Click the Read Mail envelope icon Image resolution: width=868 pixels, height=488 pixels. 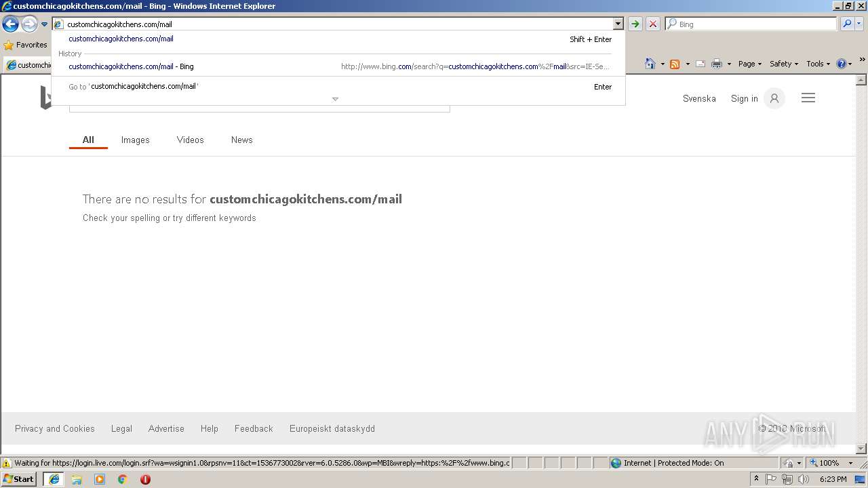pos(701,64)
